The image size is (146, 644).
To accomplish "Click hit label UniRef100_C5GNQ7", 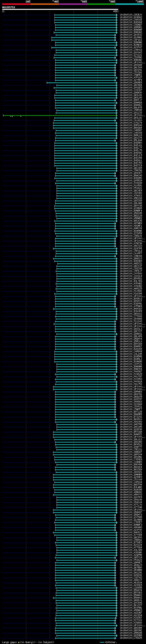I will (x=131, y=25).
